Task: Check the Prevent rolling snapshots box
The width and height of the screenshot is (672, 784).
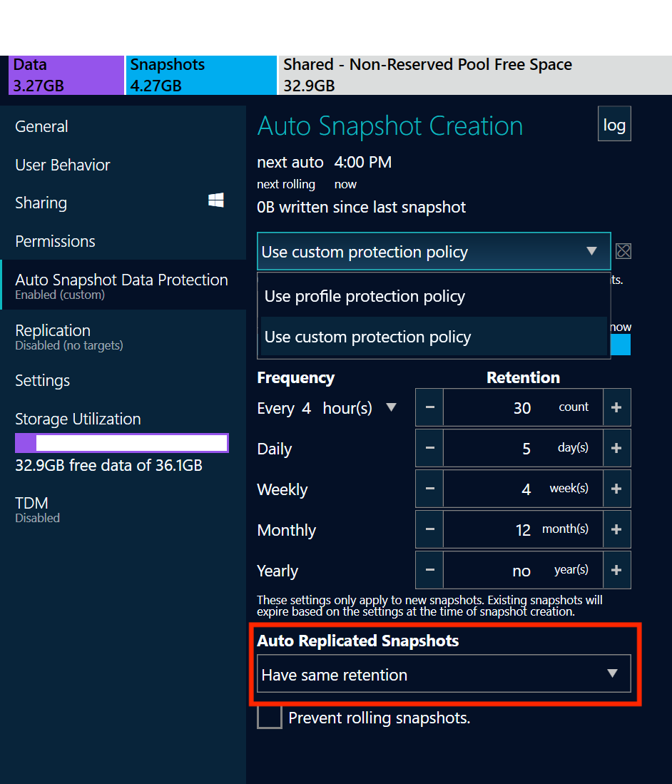Action: tap(269, 718)
